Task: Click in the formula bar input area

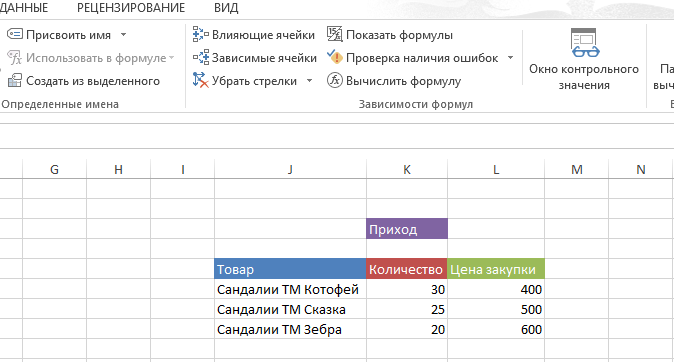Action: coord(337,136)
